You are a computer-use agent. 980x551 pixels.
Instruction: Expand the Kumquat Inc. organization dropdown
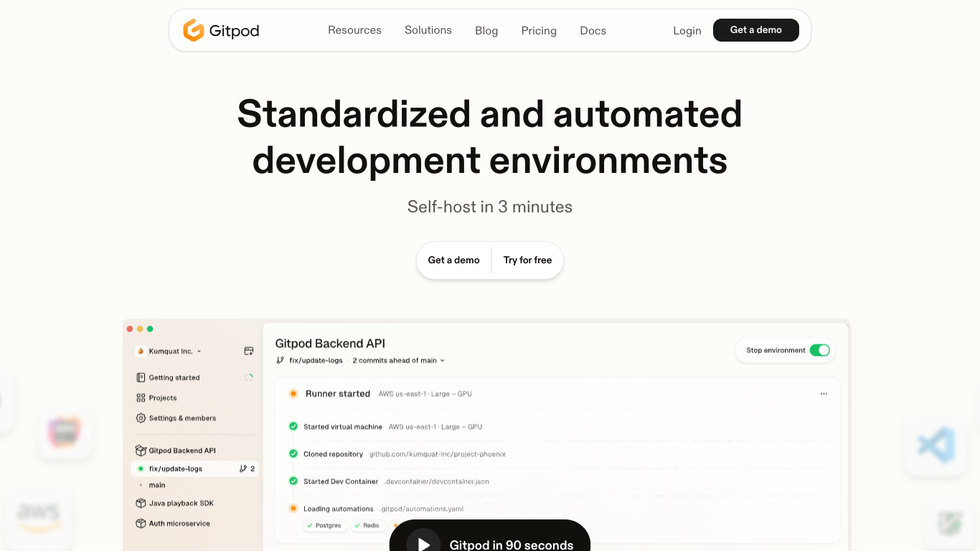pyautogui.click(x=199, y=352)
